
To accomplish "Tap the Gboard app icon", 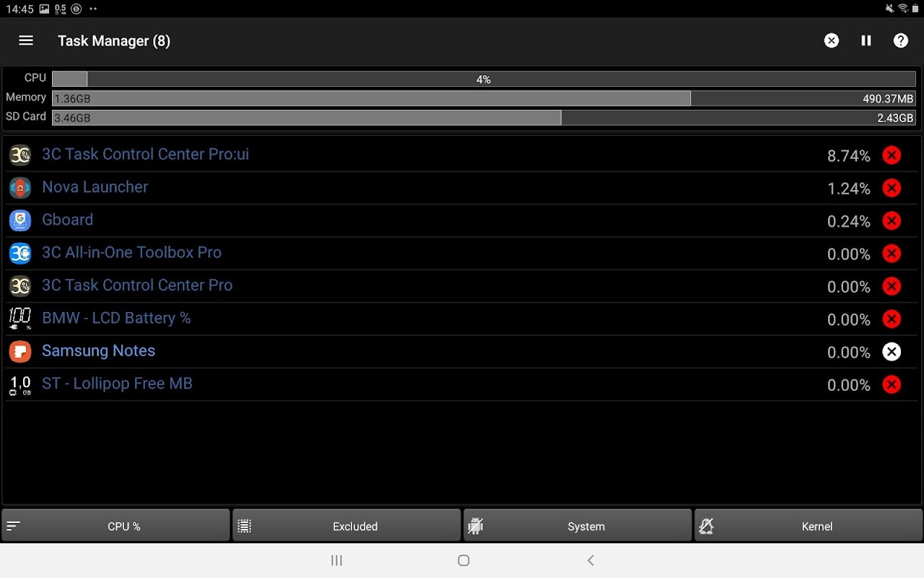I will click(20, 220).
